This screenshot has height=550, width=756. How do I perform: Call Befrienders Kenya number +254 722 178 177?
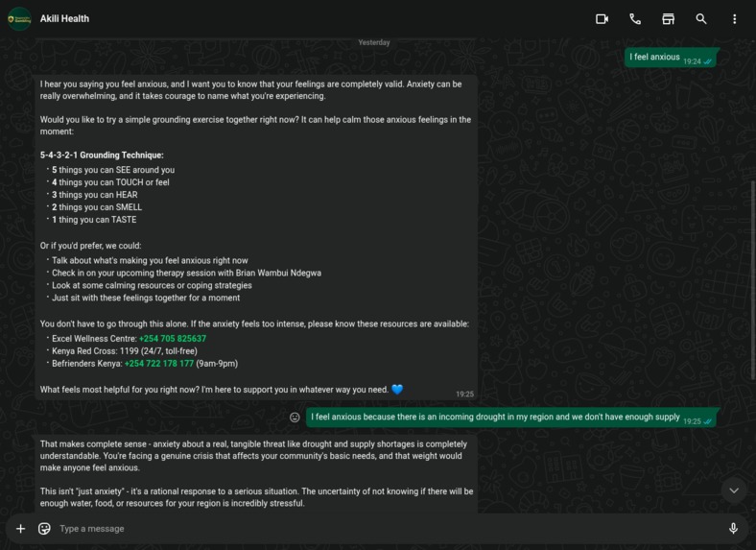pos(159,364)
